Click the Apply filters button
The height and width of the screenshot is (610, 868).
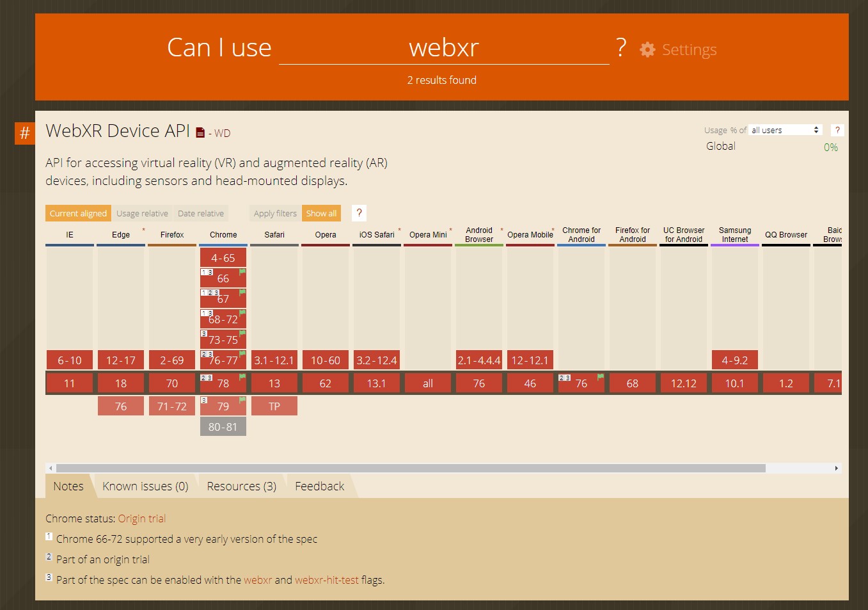(x=274, y=213)
